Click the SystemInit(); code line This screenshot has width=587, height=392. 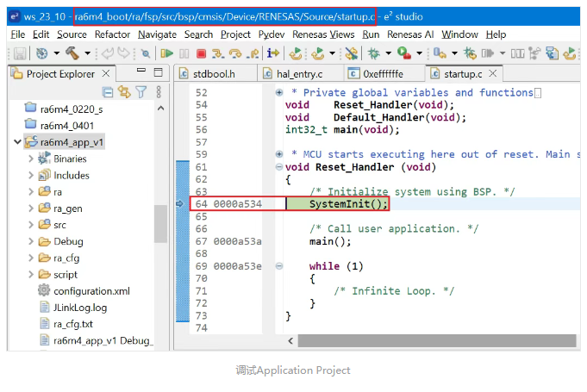(348, 204)
